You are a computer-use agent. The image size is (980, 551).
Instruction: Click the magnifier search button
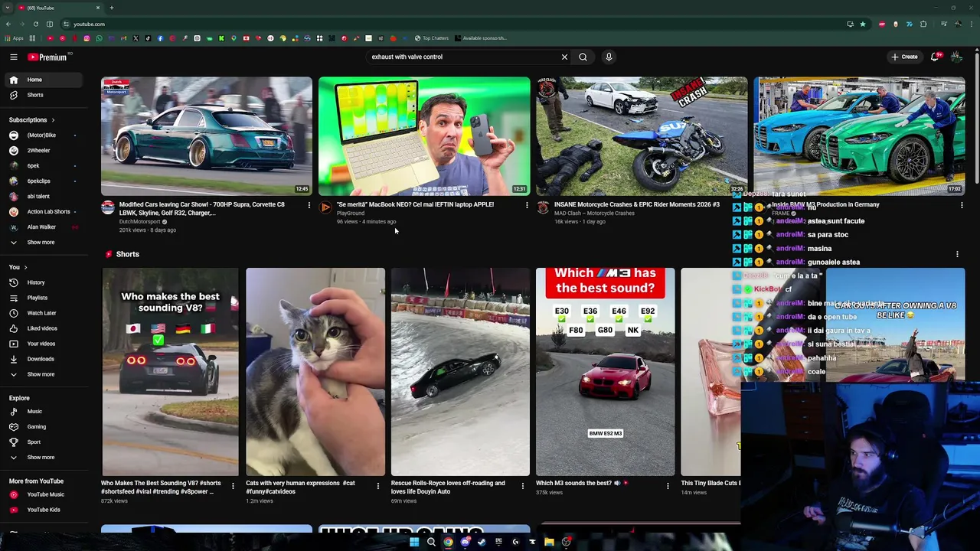tap(583, 57)
